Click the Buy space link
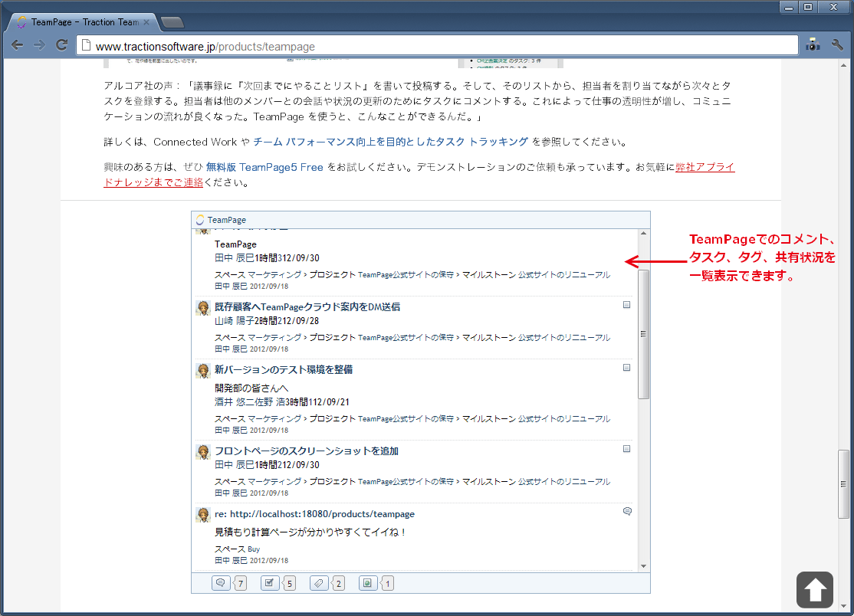The height and width of the screenshot is (616, 854). [x=253, y=549]
